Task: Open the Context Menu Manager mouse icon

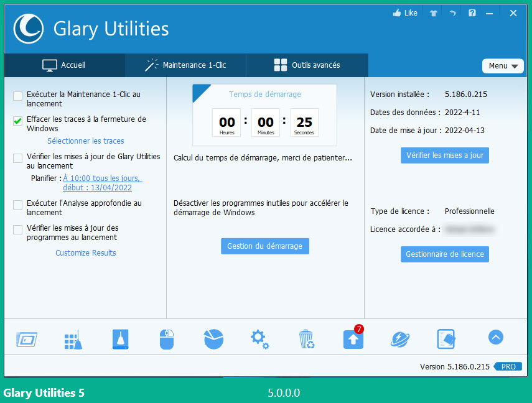Action: coord(167,340)
